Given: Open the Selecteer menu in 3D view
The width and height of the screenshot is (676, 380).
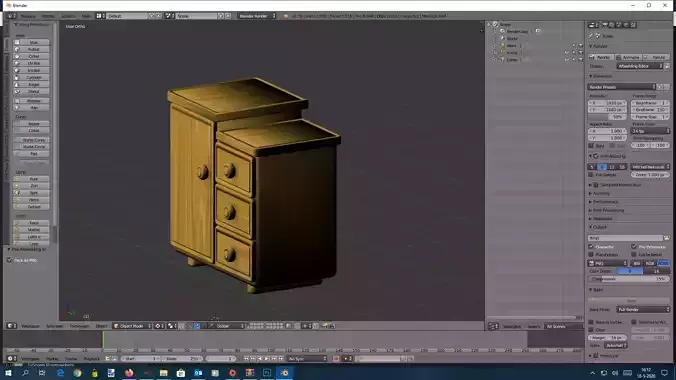Looking at the screenshot, I should point(55,326).
